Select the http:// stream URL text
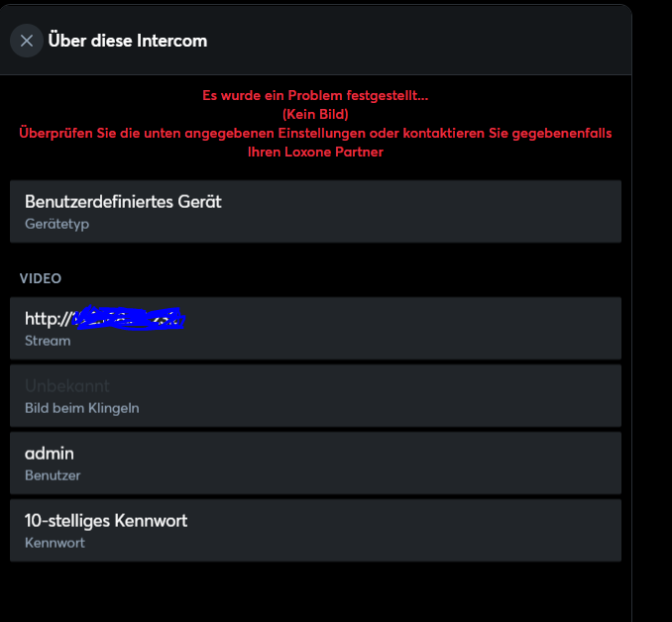 tap(105, 319)
